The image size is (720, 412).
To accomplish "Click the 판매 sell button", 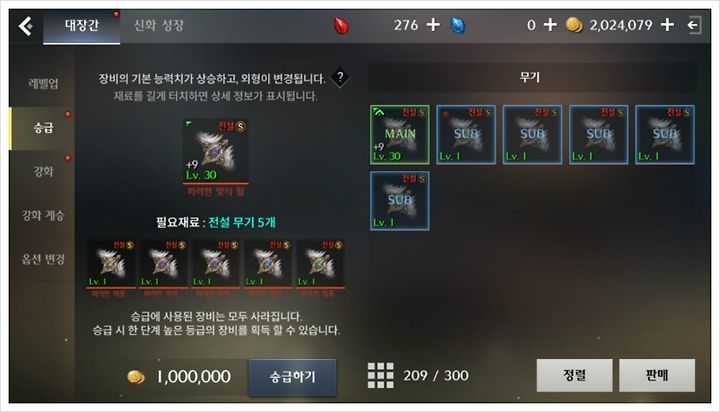I will (657, 375).
